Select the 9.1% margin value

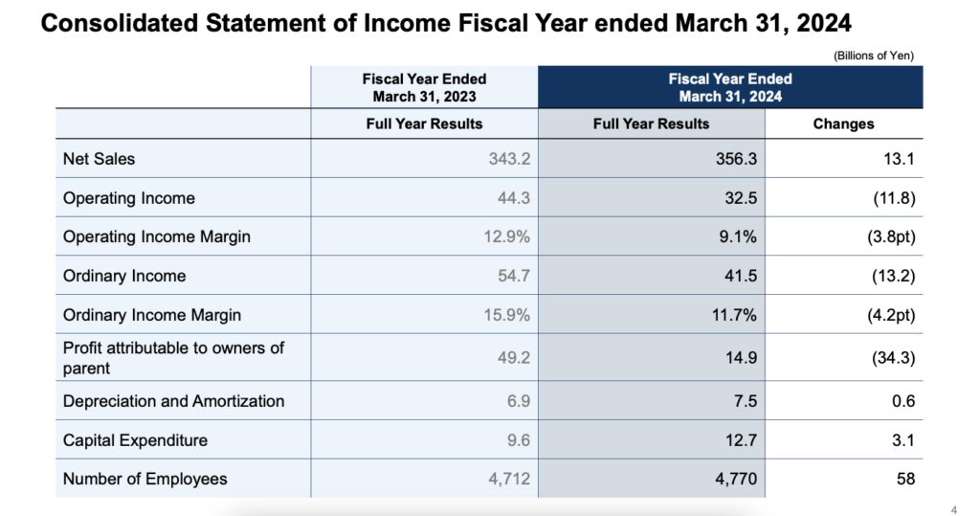pyautogui.click(x=741, y=236)
